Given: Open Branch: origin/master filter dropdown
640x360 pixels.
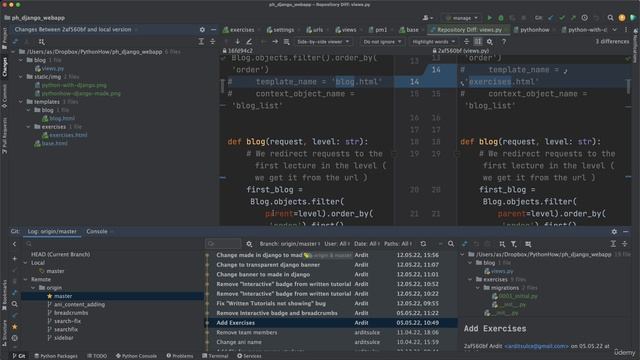Looking at the screenshot, I should click(290, 244).
